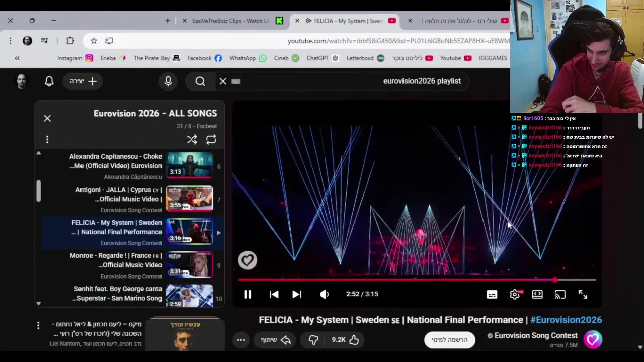Image resolution: width=644 pixels, height=362 pixels.
Task: Open the Facebook bookmark
Action: [204, 58]
